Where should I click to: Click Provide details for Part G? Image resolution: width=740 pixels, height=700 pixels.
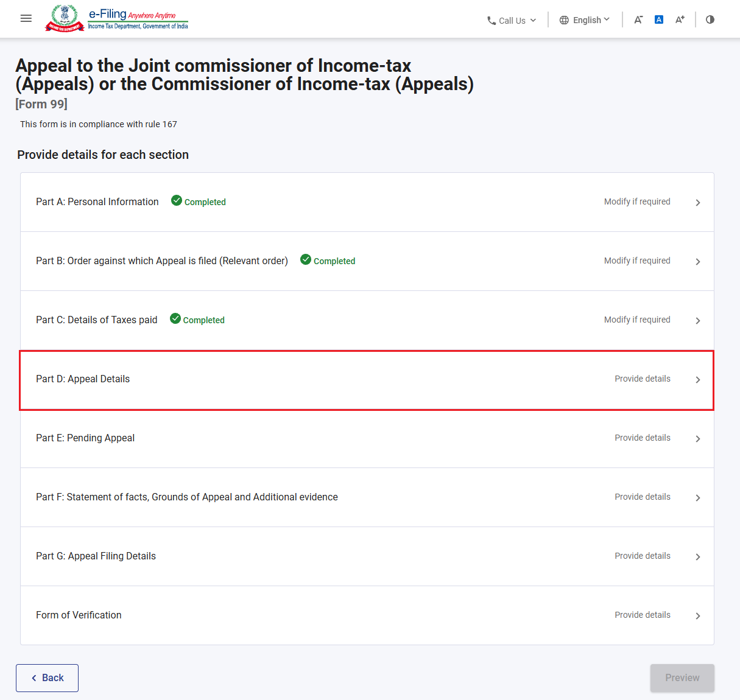[643, 556]
